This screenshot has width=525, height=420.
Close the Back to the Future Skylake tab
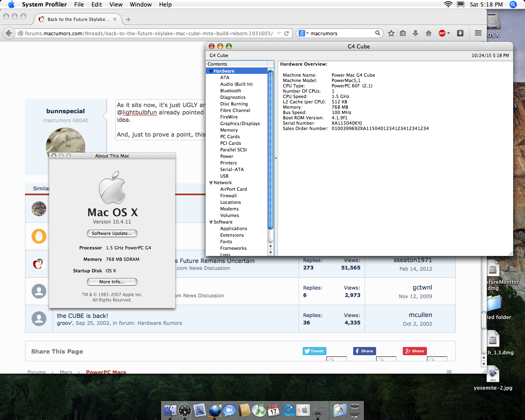[115, 19]
